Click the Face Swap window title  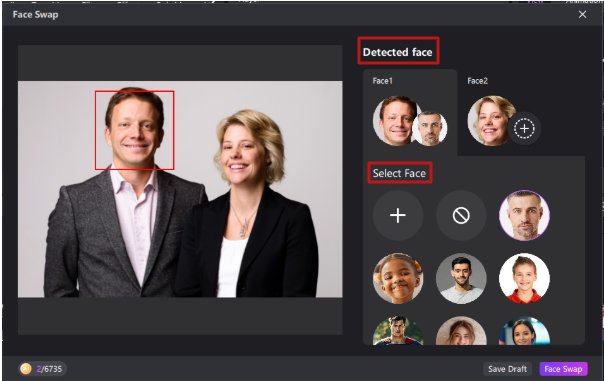(x=35, y=15)
